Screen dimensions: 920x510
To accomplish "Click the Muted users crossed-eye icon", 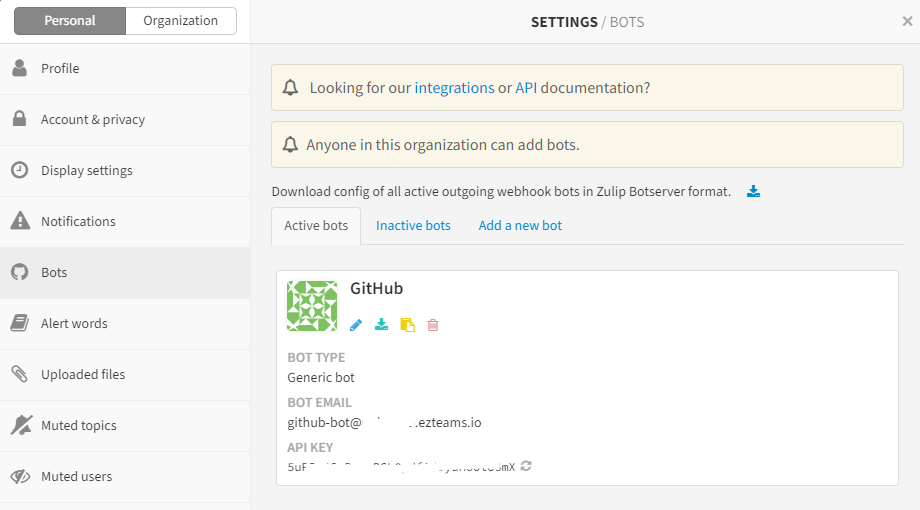I will 21,476.
